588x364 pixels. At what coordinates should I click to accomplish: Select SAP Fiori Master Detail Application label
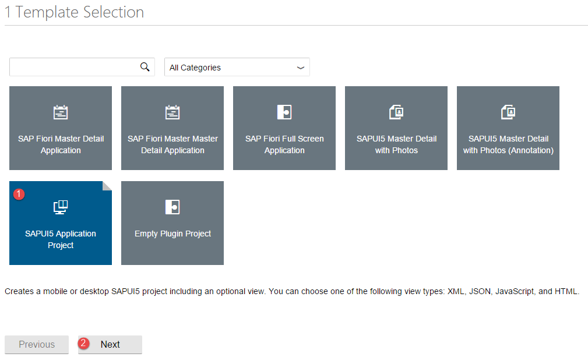[61, 144]
